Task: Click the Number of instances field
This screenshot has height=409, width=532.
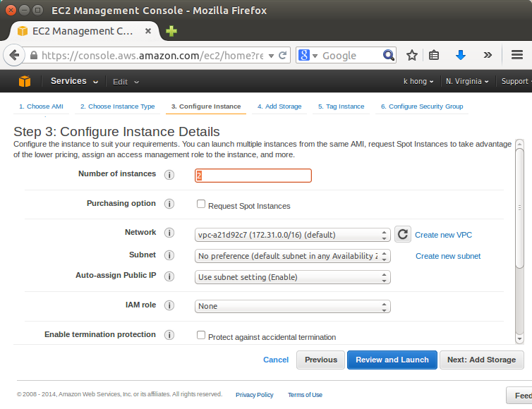Action: click(253, 176)
